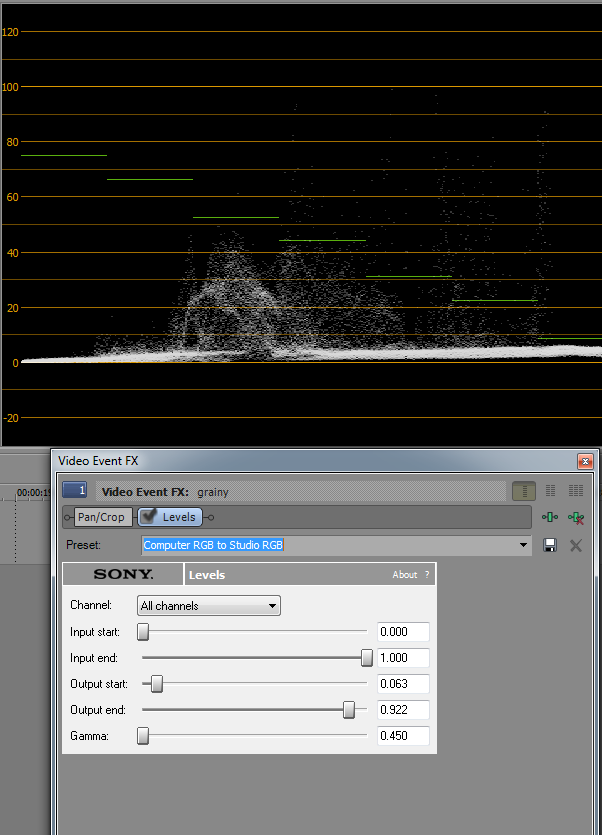This screenshot has height=835, width=602.
Task: Click the event number 1 icon
Action: (x=75, y=491)
